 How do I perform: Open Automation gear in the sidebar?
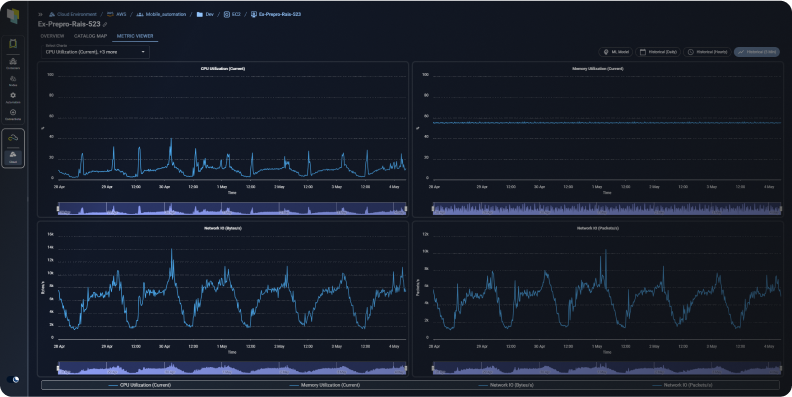click(x=13, y=97)
